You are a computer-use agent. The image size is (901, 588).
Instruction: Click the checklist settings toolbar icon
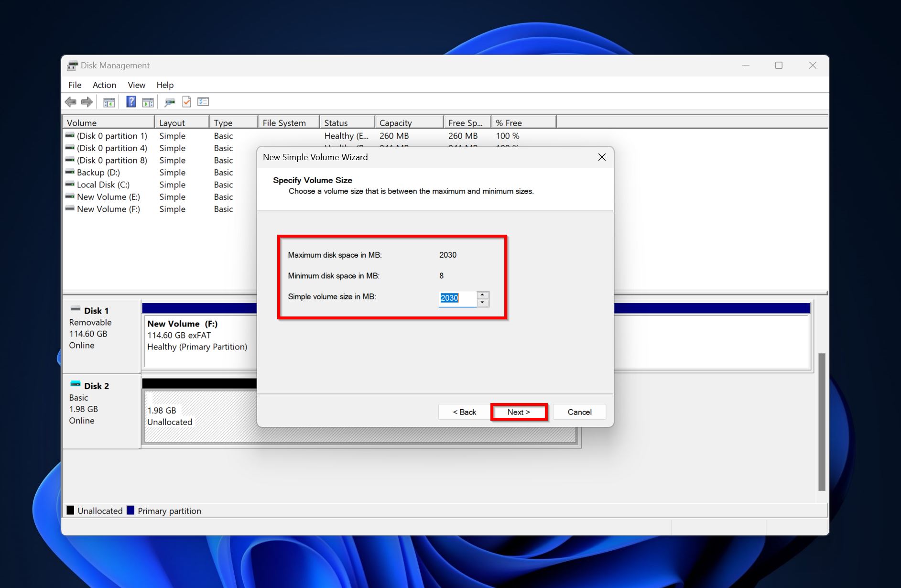click(204, 102)
